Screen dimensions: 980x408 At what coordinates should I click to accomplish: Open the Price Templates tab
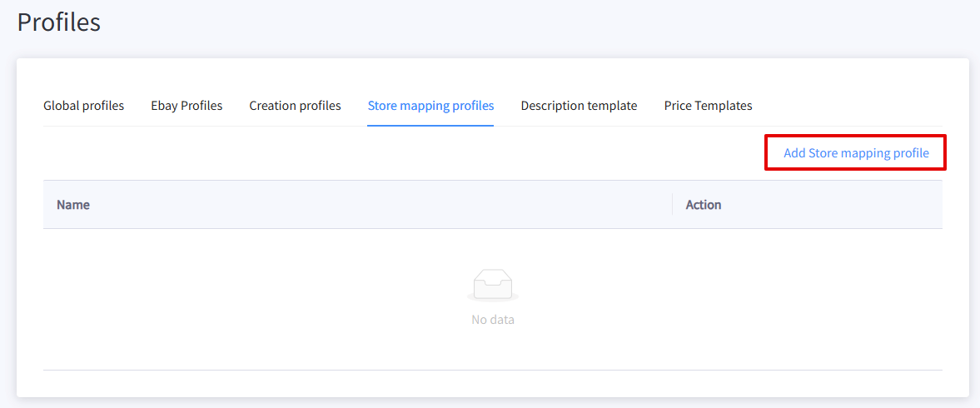[708, 106]
